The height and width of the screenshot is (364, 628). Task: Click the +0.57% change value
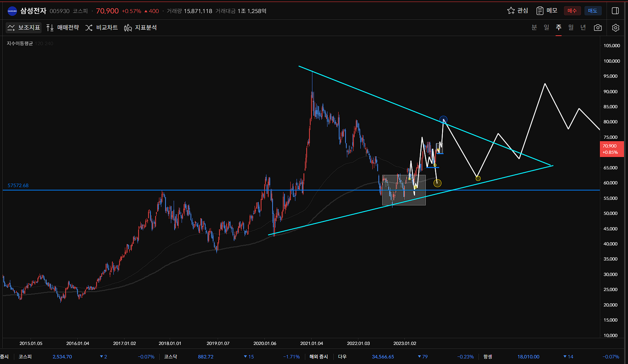click(131, 11)
